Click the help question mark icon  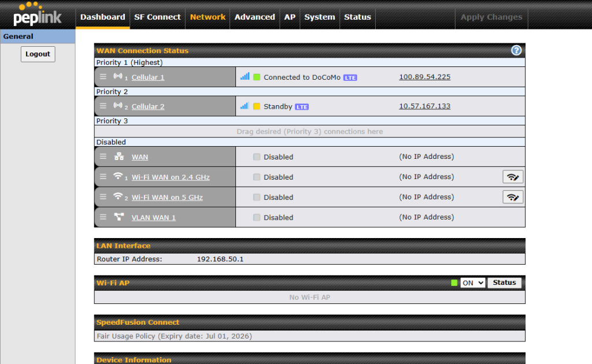516,51
